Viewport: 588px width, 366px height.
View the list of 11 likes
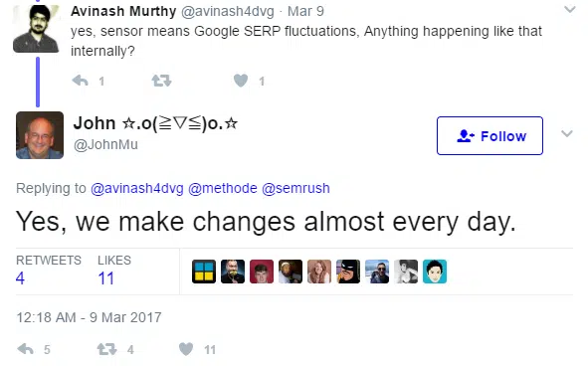(x=114, y=271)
